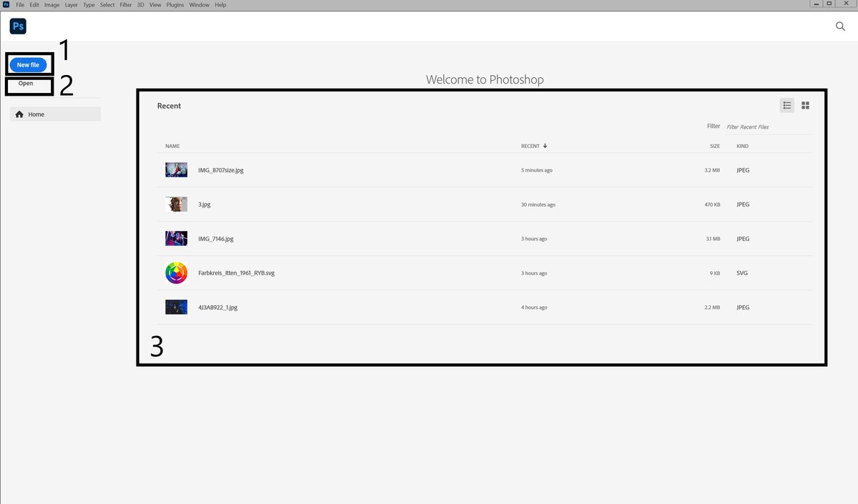Open the View menu
This screenshot has width=858, height=504.
click(x=155, y=5)
